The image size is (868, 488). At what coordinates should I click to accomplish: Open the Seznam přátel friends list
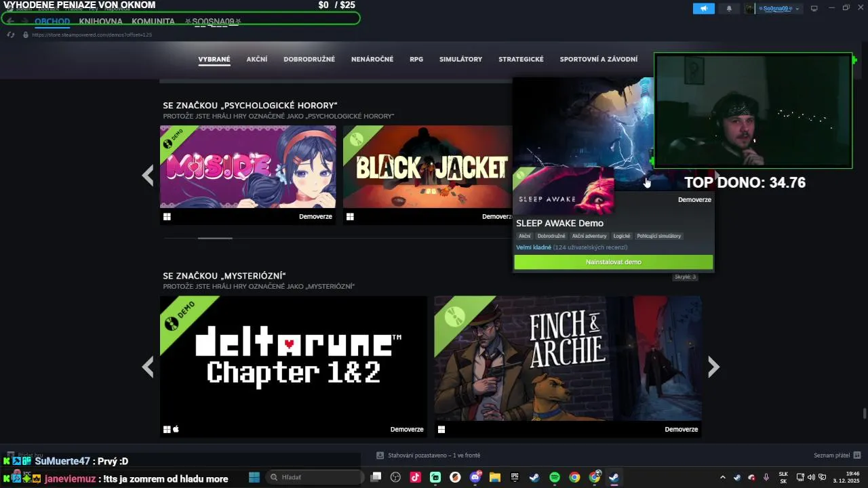(837, 455)
